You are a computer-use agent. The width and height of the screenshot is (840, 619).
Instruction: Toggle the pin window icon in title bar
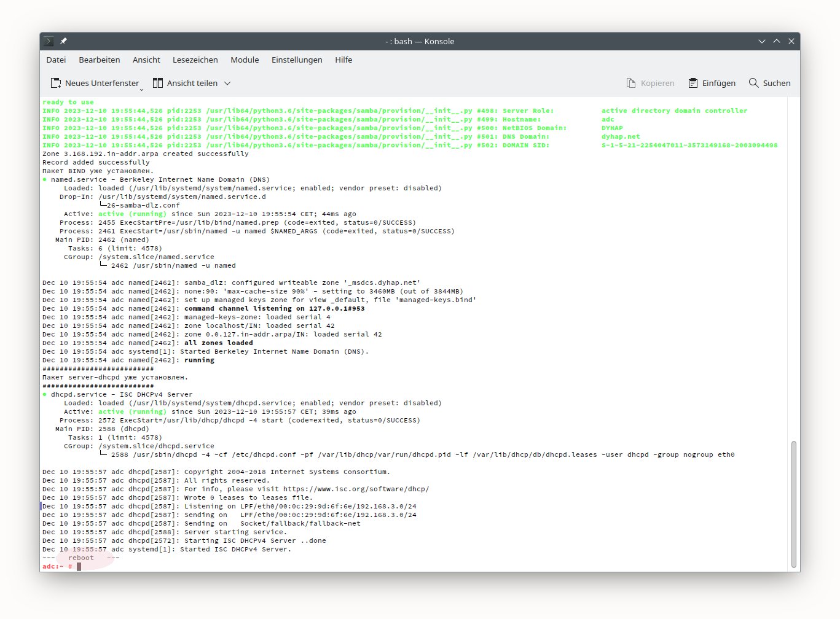coord(63,41)
